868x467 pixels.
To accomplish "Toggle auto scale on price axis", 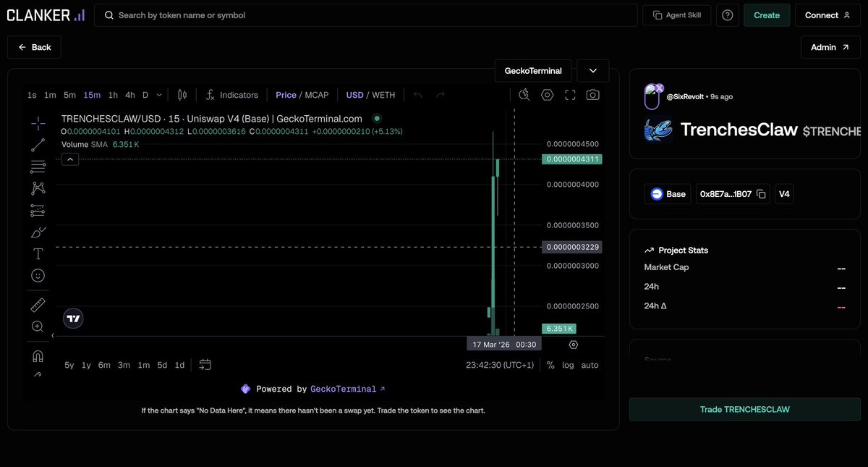I will (590, 365).
